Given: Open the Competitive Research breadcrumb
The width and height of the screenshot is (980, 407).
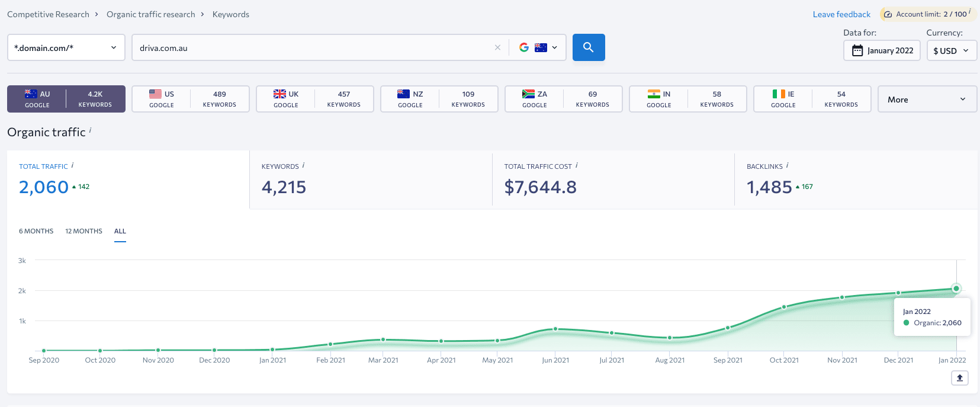Looking at the screenshot, I should (49, 14).
